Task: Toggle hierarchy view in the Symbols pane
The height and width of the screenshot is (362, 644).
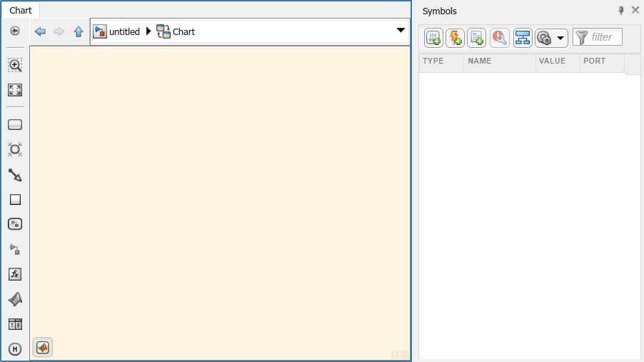Action: [x=523, y=38]
